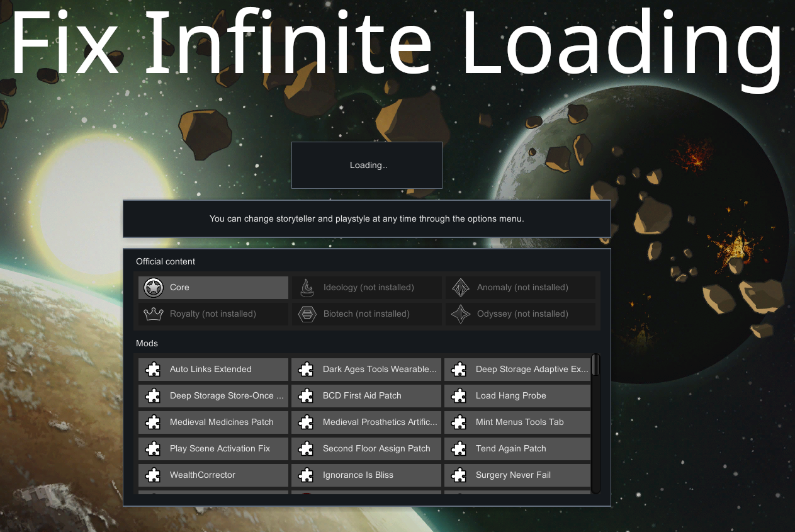Click the Odyssey star icon
Screen dimensions: 795x532
(x=461, y=314)
